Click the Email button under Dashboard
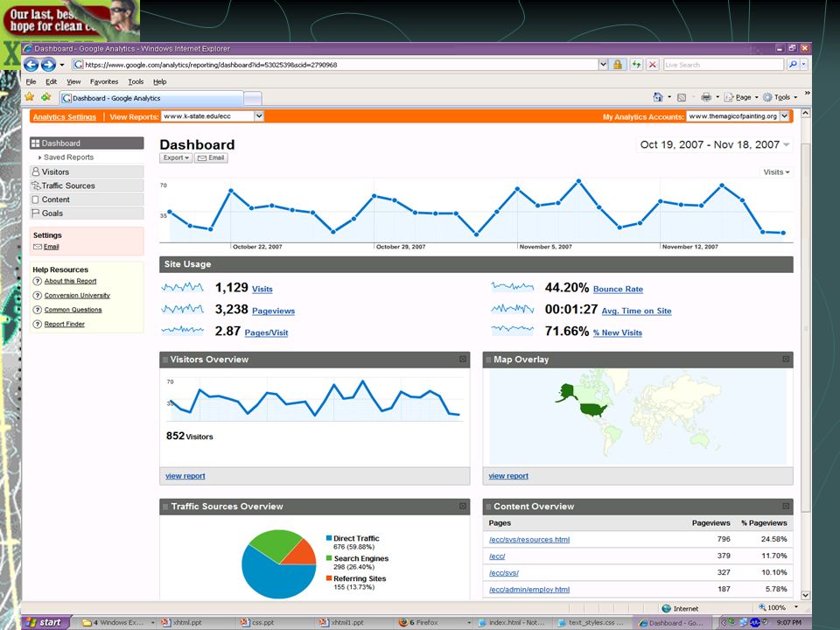The width and height of the screenshot is (840, 630). pos(211,158)
